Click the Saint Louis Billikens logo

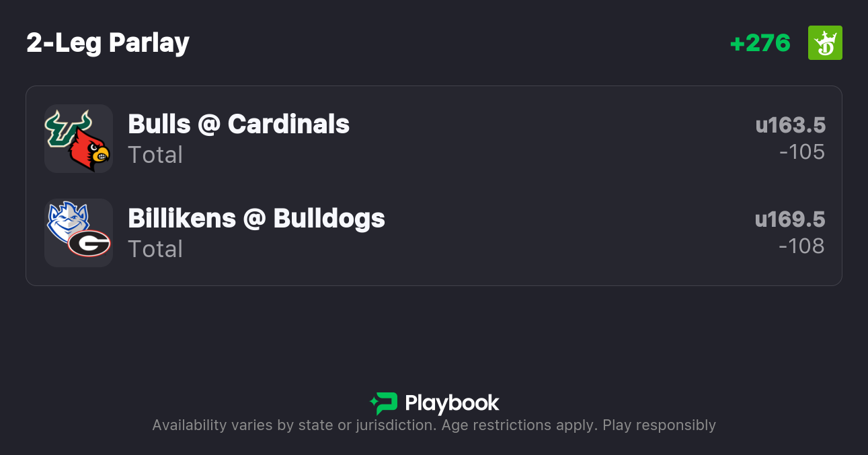click(x=65, y=219)
